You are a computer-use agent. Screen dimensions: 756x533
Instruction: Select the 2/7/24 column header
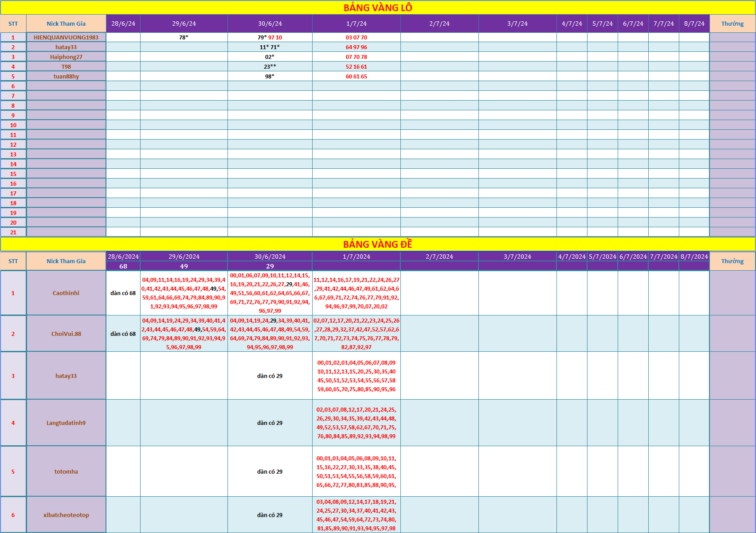coord(439,23)
